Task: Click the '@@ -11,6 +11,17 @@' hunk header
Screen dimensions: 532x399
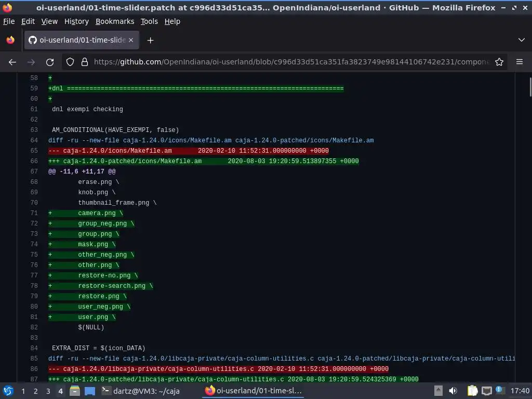Action: [82, 171]
